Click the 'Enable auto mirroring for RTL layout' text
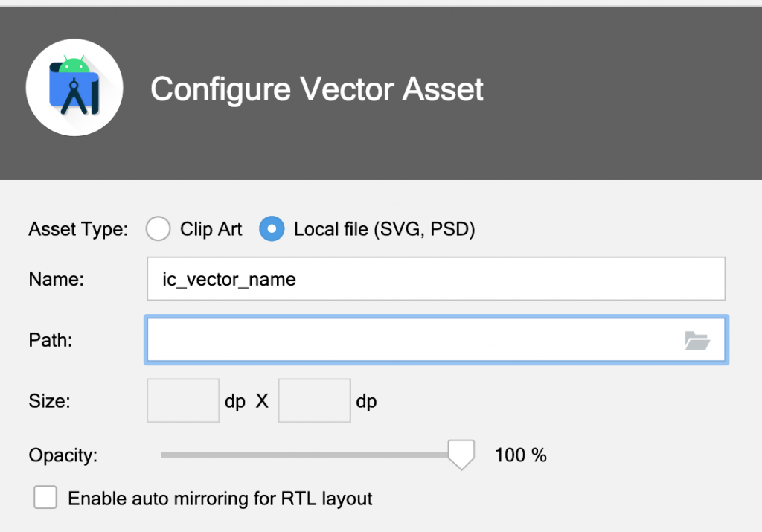Image resolution: width=762 pixels, height=532 pixels. [220, 499]
